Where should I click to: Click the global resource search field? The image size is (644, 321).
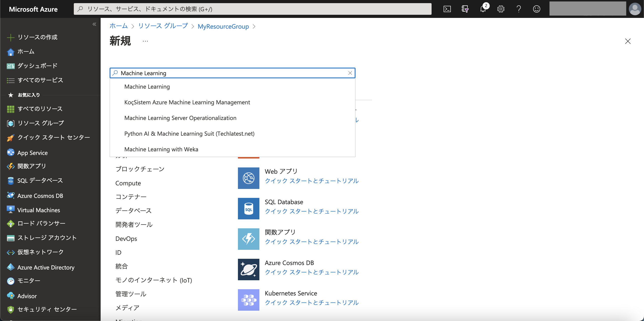tap(252, 9)
